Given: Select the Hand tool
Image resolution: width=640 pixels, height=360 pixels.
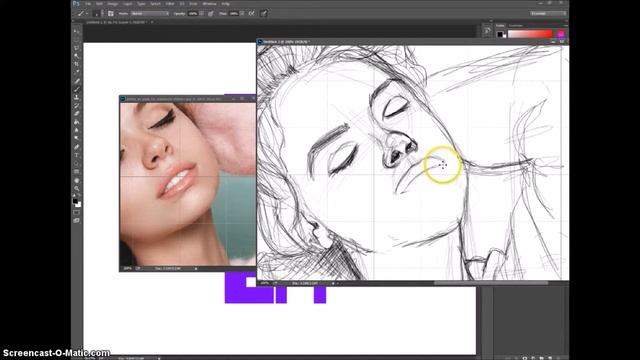Looking at the screenshot, I should [77, 180].
